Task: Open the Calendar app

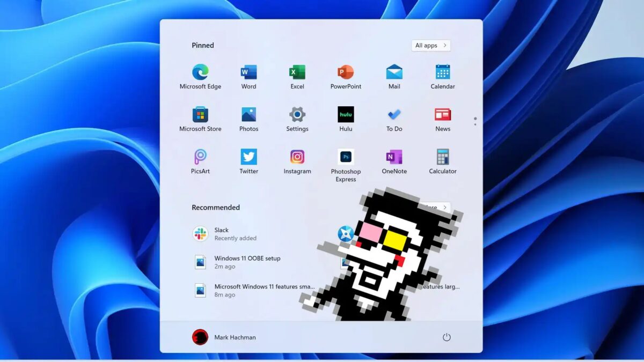Action: [x=442, y=72]
